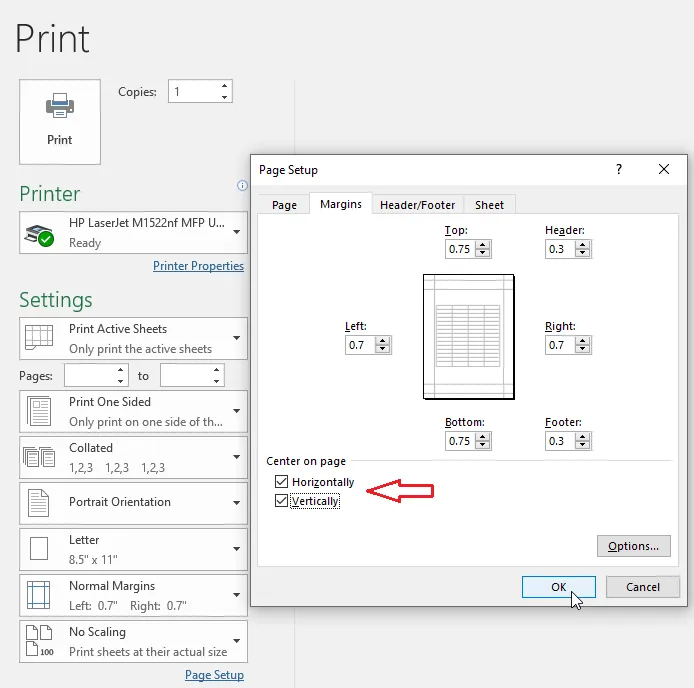Click the large Print button with printer icon

tap(60, 122)
